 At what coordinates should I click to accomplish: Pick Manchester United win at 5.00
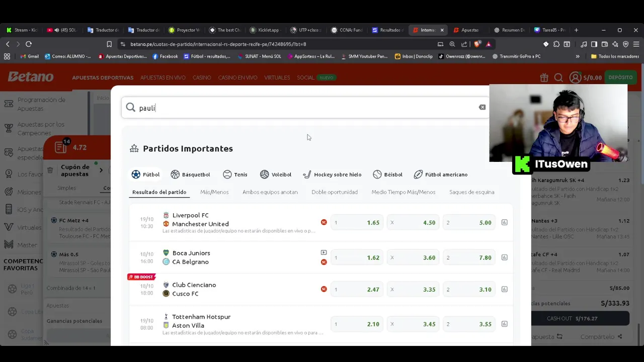click(x=469, y=222)
